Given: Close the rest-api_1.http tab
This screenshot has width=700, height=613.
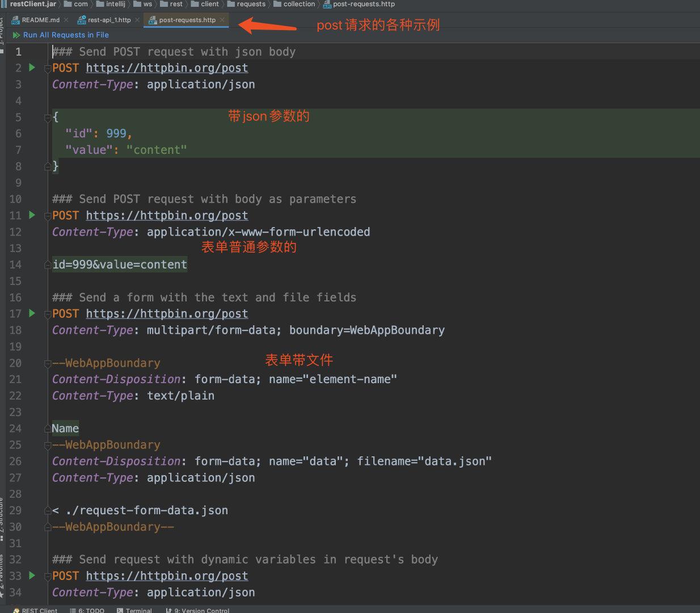Looking at the screenshot, I should tap(137, 20).
